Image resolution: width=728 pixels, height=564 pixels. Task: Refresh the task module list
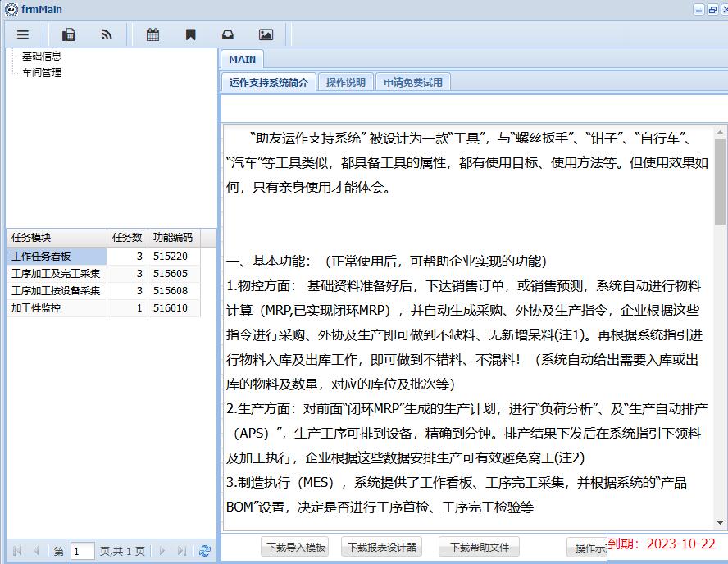pos(204,552)
